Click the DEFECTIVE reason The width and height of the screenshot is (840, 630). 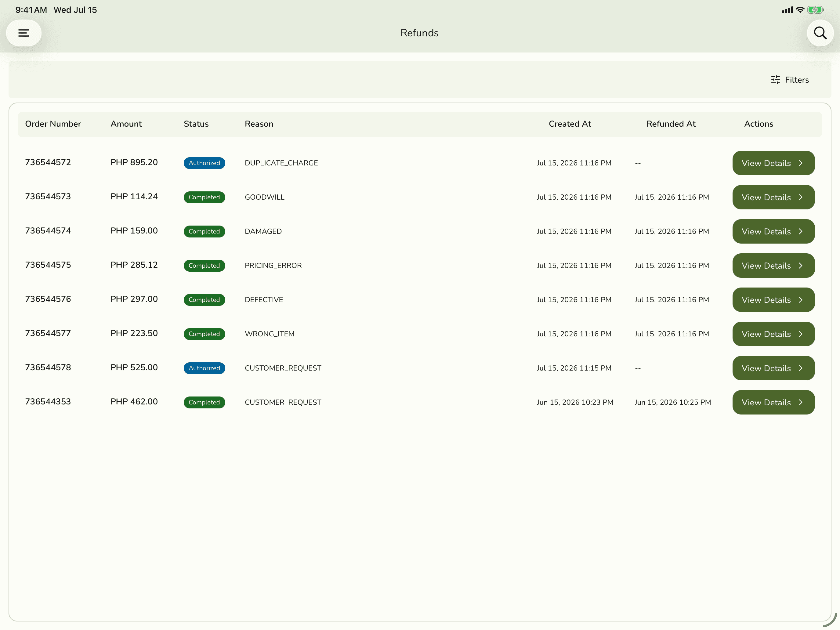(x=264, y=300)
